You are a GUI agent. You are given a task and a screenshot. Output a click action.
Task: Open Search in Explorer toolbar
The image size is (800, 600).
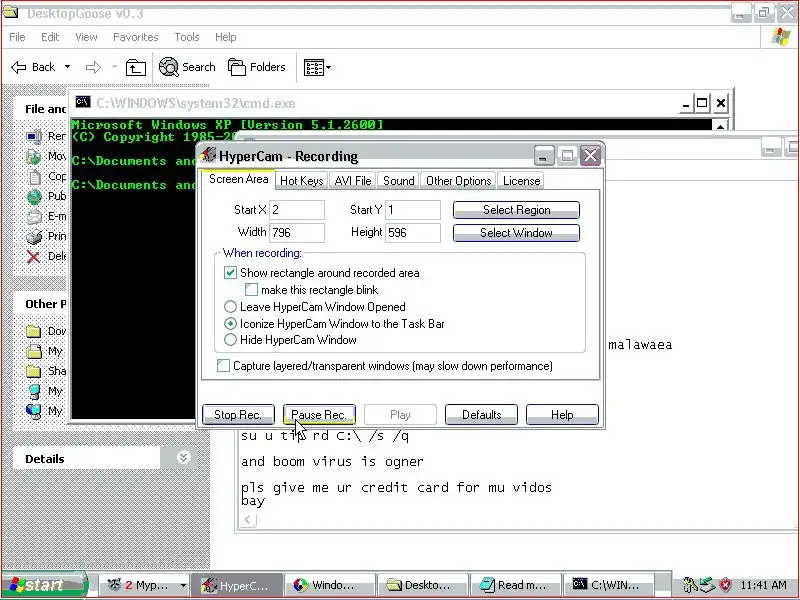pyautogui.click(x=187, y=67)
